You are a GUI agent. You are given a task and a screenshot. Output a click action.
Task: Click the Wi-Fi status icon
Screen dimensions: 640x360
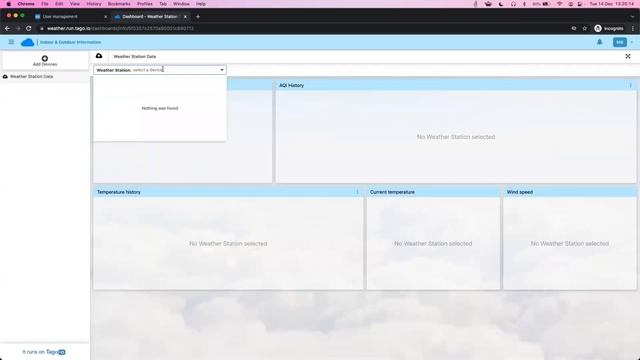click(560, 4)
